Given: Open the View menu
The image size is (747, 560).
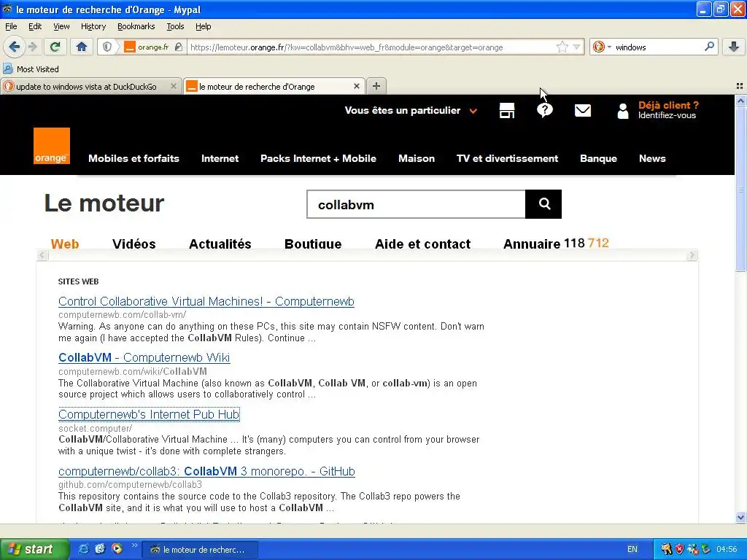Looking at the screenshot, I should point(61,26).
